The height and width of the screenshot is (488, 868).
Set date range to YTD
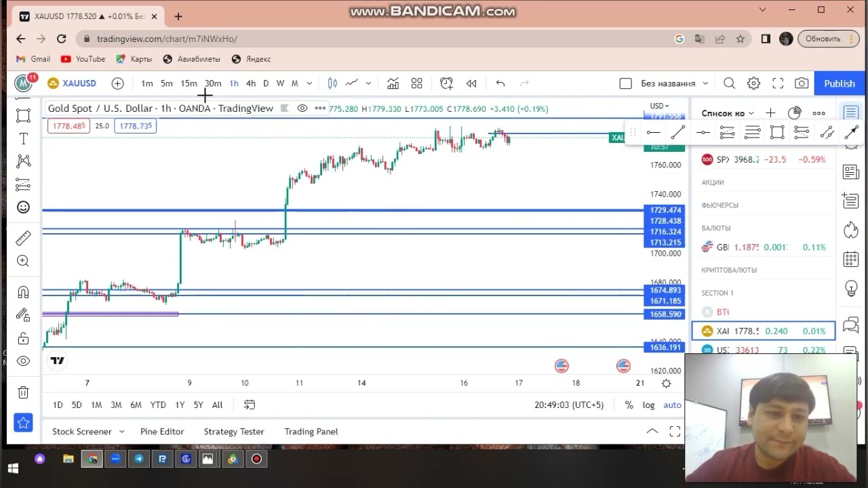coord(158,405)
